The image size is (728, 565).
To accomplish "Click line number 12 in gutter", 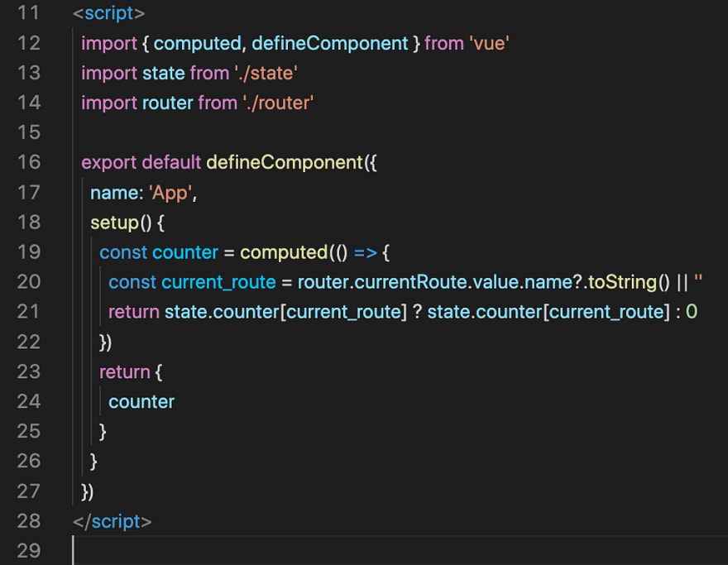I will click(28, 43).
